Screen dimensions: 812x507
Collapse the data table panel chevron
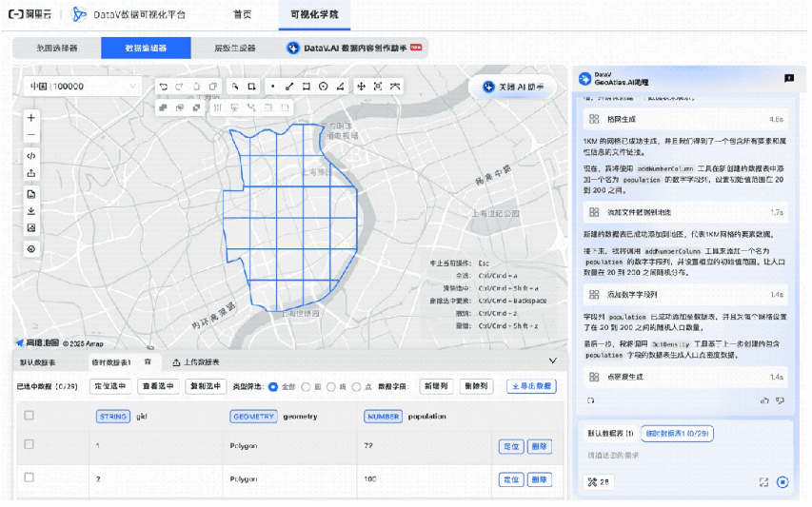(552, 361)
